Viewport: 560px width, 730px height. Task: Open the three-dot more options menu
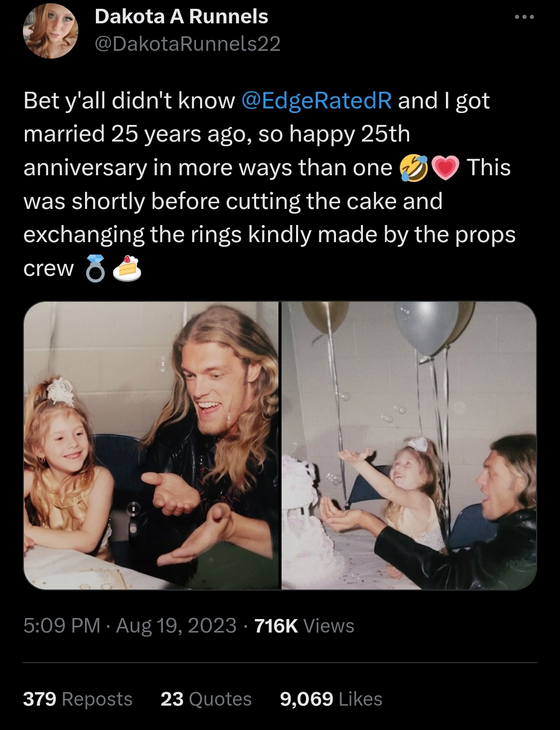pos(524,18)
